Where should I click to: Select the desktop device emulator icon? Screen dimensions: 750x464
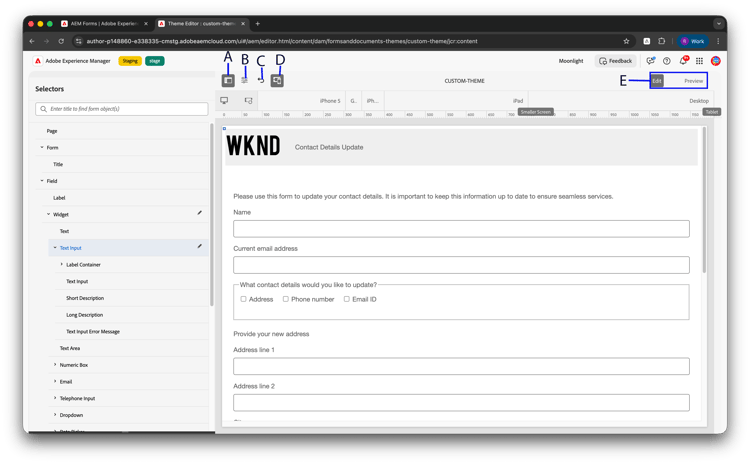[x=224, y=100]
